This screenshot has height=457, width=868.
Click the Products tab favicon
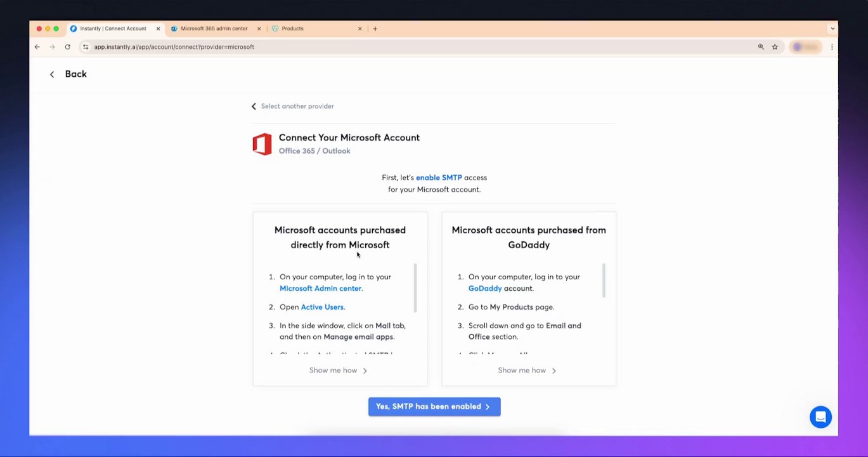click(275, 29)
